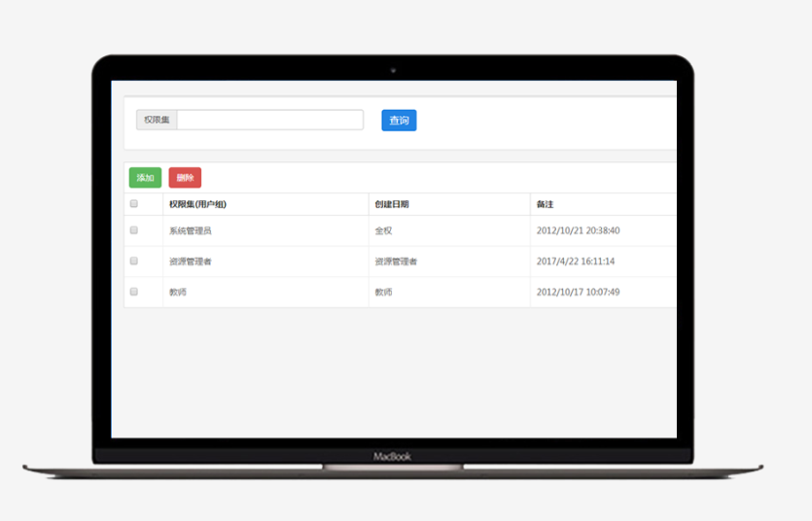Click 资源管理者 in the 创建日期 column
The image size is (812, 521).
point(396,261)
